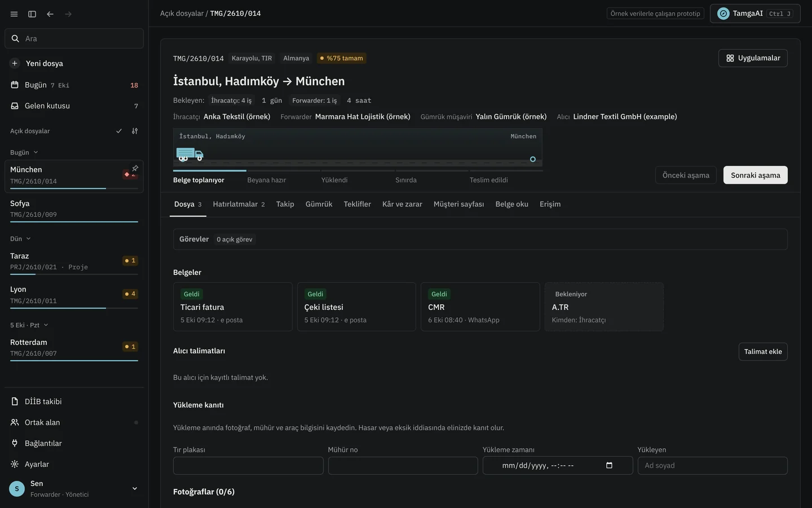
Task: Launch the TamgaAI assistant
Action: pyautogui.click(x=755, y=14)
